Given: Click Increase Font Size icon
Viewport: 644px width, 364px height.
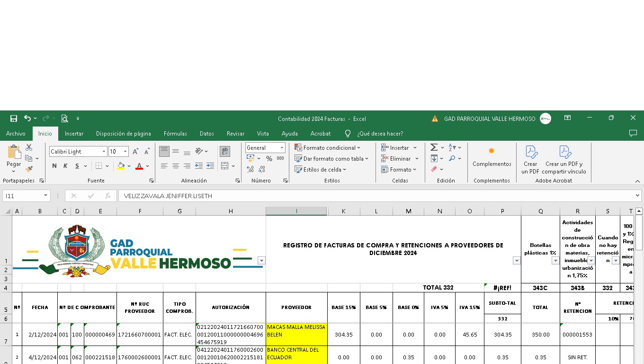Looking at the screenshot, I should click(135, 152).
